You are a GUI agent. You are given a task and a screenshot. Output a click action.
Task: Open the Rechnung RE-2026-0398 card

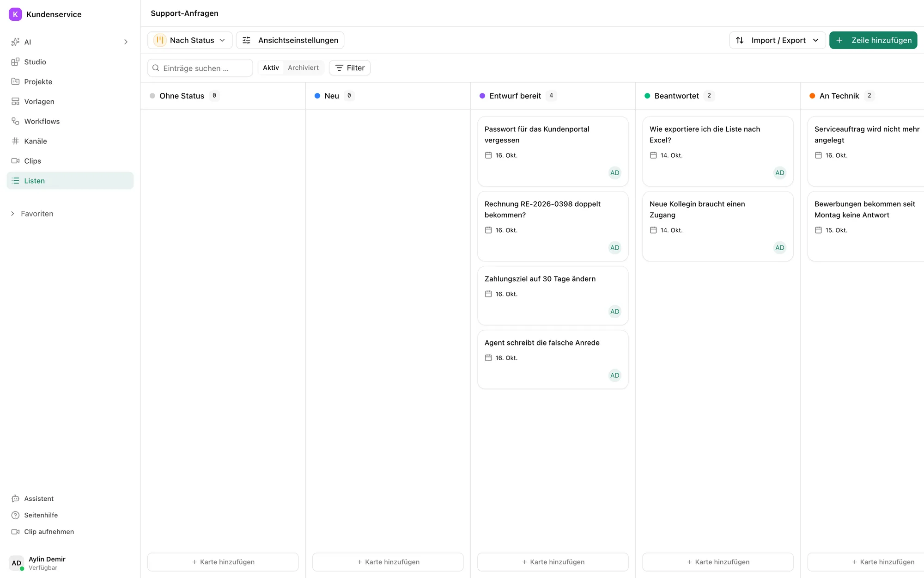pyautogui.click(x=553, y=227)
